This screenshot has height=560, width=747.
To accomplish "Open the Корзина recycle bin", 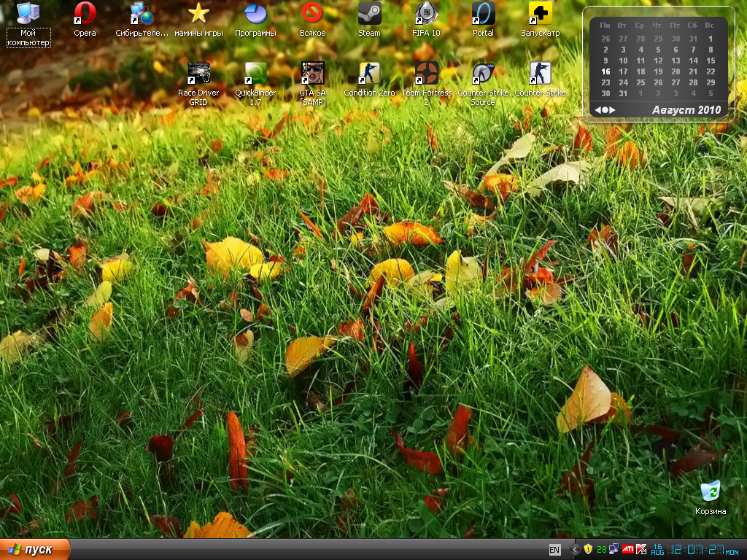I will click(710, 491).
